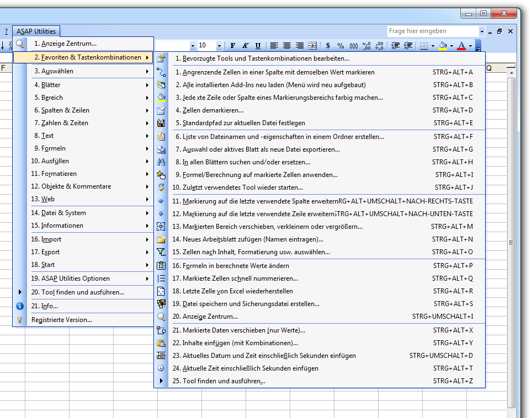Open the ? help menu
Screen dimensions: 532x418
pyautogui.click(x=6, y=31)
